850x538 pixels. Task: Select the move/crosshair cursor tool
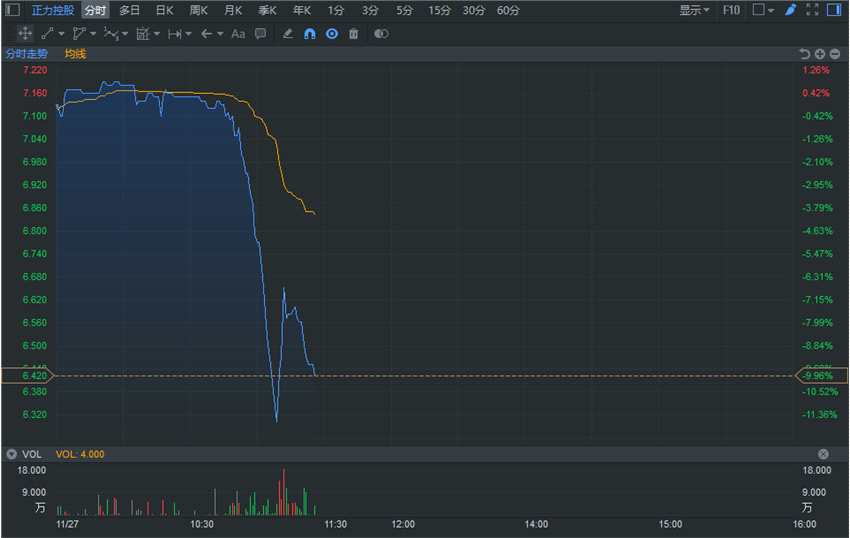[25, 34]
